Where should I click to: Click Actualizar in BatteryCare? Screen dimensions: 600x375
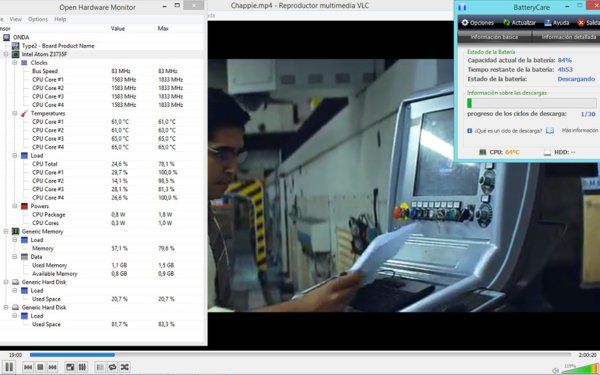(x=519, y=23)
